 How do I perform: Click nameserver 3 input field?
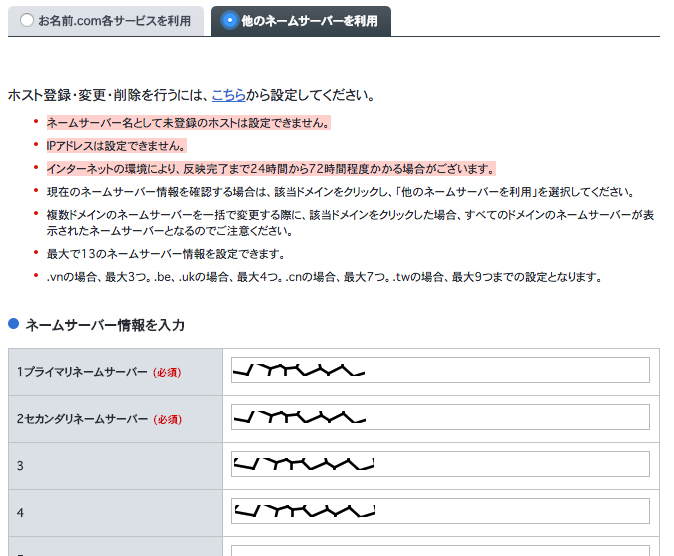click(x=440, y=464)
